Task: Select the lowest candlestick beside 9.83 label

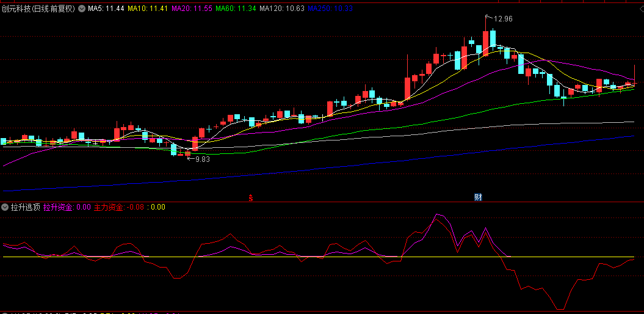Action: point(187,154)
